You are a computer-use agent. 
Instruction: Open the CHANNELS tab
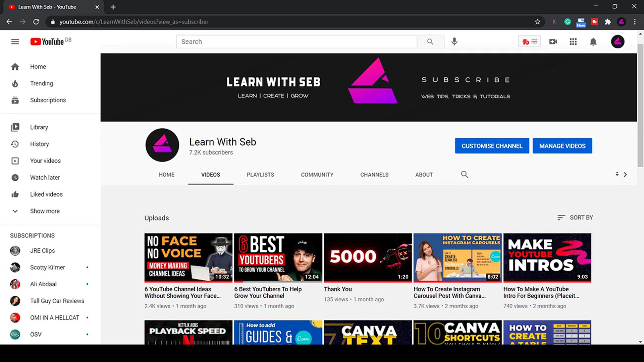point(374,175)
